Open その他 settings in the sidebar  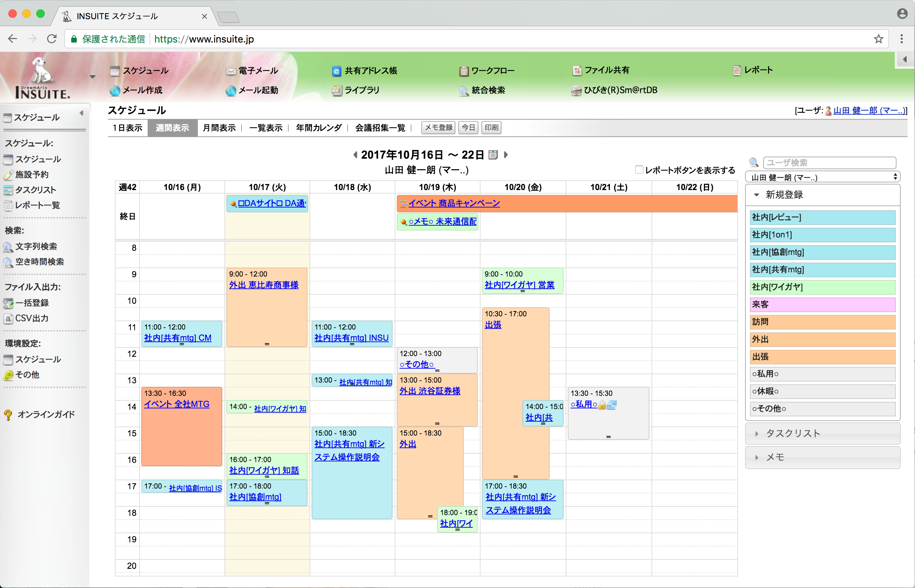(x=27, y=375)
